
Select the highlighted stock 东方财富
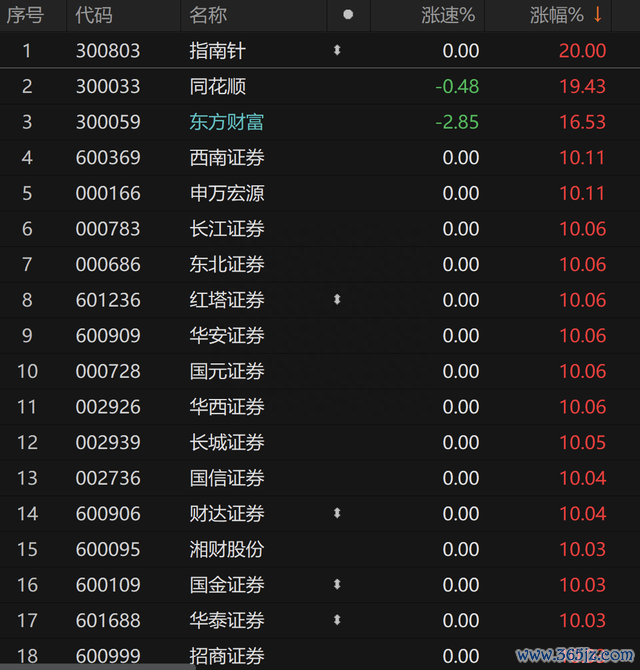click(x=227, y=122)
